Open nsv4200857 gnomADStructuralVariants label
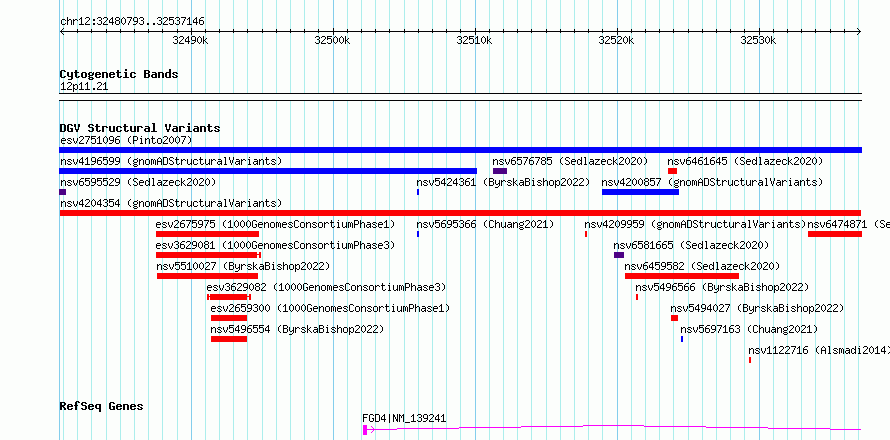This screenshot has width=890, height=440. tap(712, 182)
